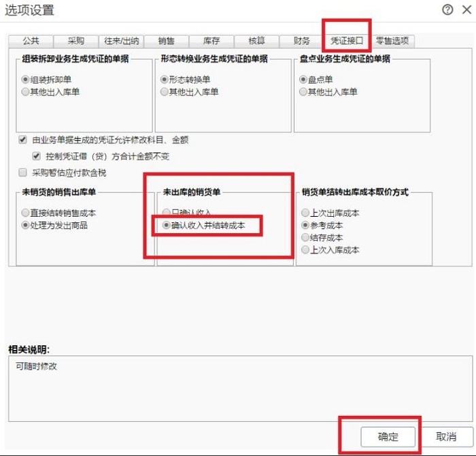Click the 取消 button
Screen dimensions: 476x456
pyautogui.click(x=446, y=437)
